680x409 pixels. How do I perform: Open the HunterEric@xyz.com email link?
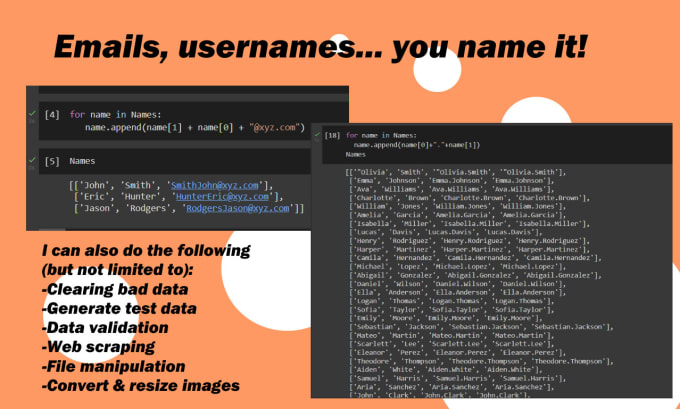(x=222, y=196)
